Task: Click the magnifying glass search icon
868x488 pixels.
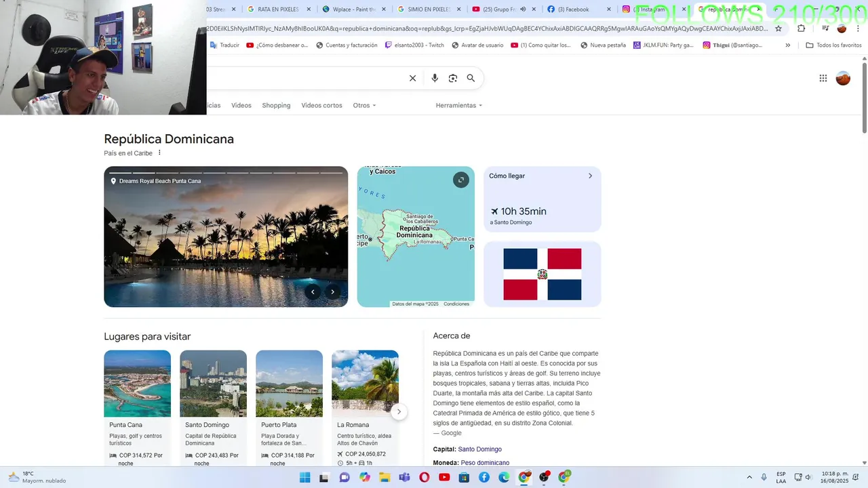Action: click(471, 78)
